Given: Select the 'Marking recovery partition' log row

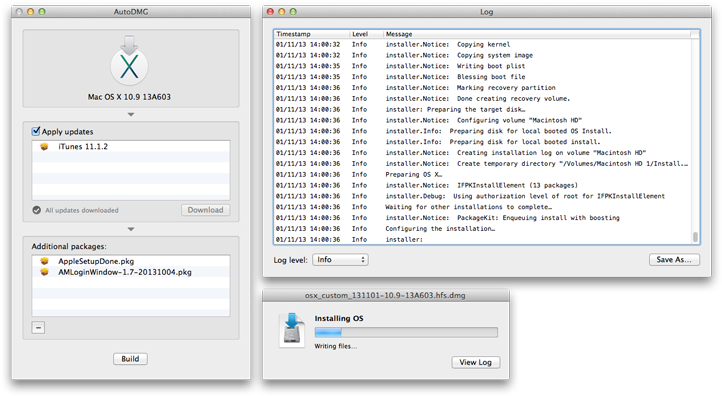Looking at the screenshot, I should click(483, 88).
